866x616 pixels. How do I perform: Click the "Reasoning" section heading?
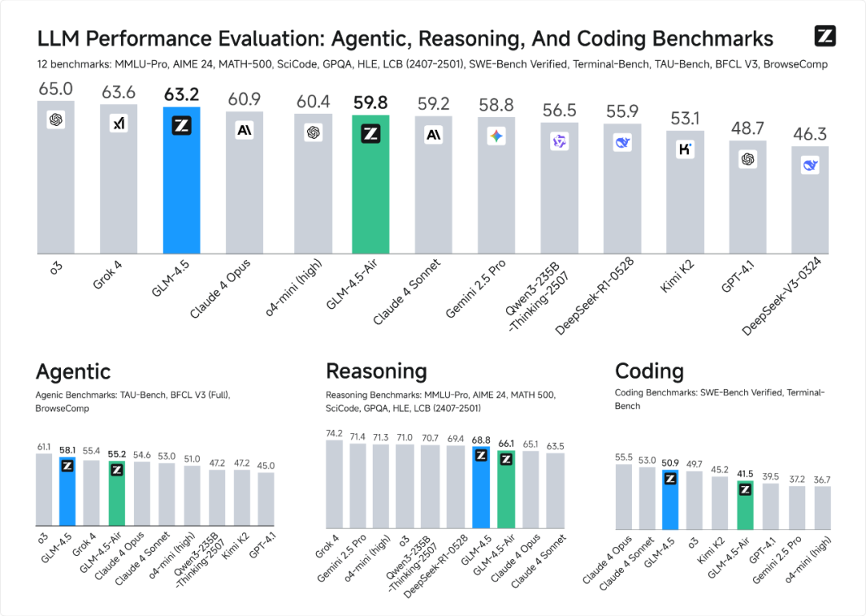376,371
